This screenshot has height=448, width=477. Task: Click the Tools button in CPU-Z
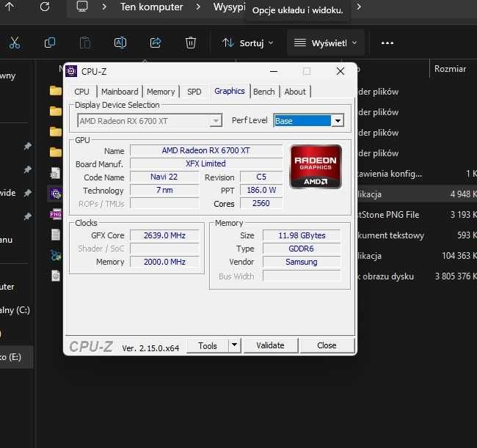pos(208,345)
